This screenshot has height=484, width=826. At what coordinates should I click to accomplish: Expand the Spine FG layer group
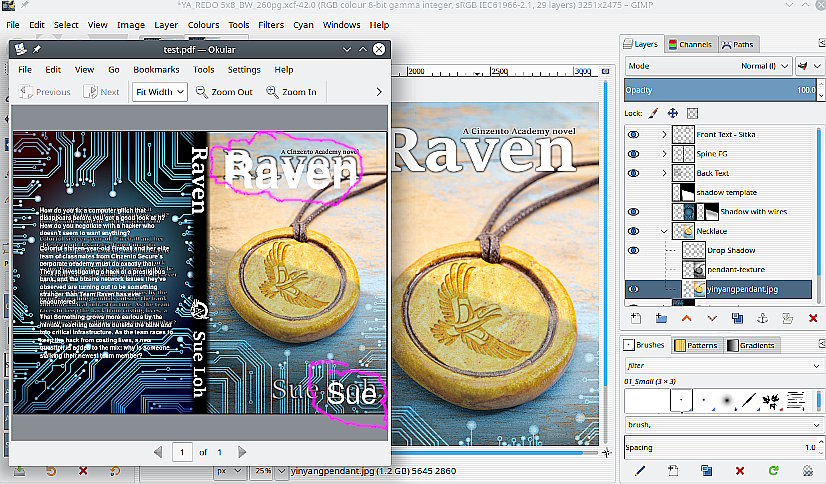click(x=664, y=154)
